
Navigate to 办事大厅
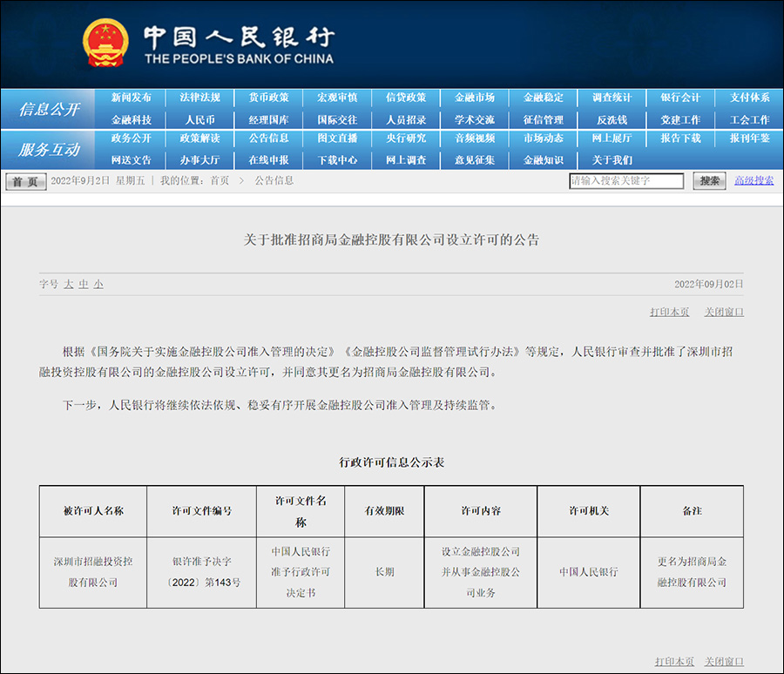pyautogui.click(x=200, y=160)
